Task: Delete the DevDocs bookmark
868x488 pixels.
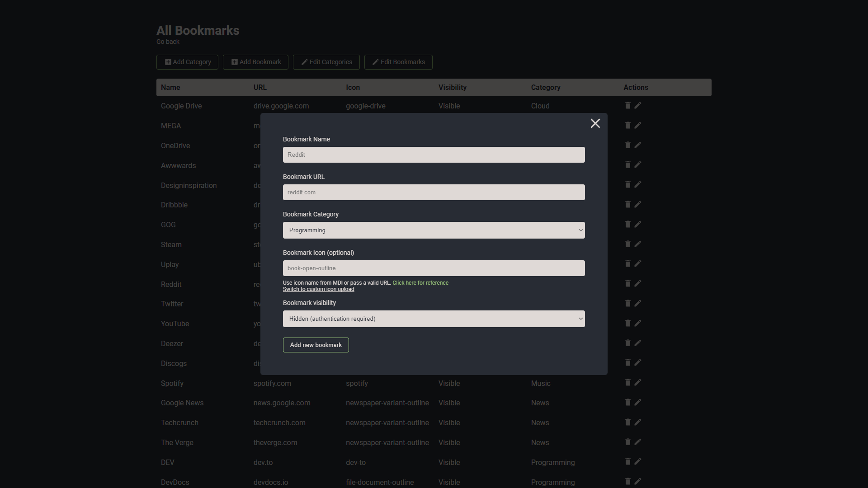Action: (x=627, y=481)
